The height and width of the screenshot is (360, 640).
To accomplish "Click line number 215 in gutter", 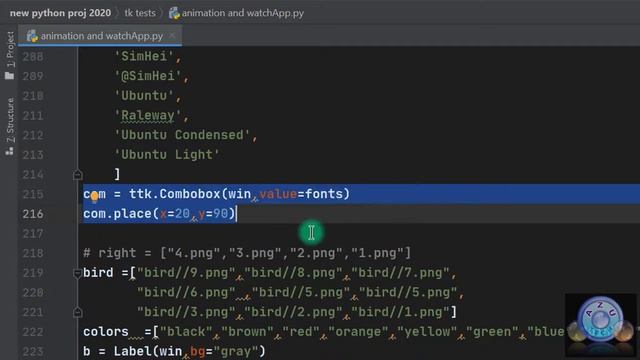I will (x=33, y=194).
